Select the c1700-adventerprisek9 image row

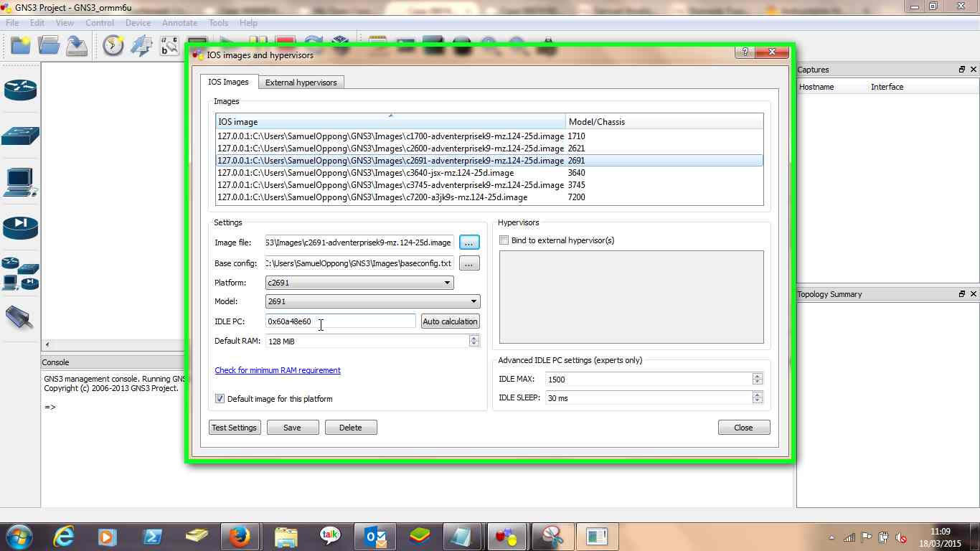coord(489,136)
